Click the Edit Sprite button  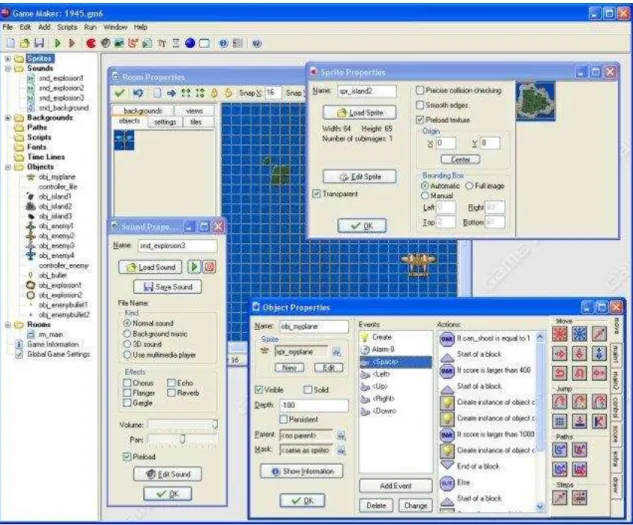point(359,176)
